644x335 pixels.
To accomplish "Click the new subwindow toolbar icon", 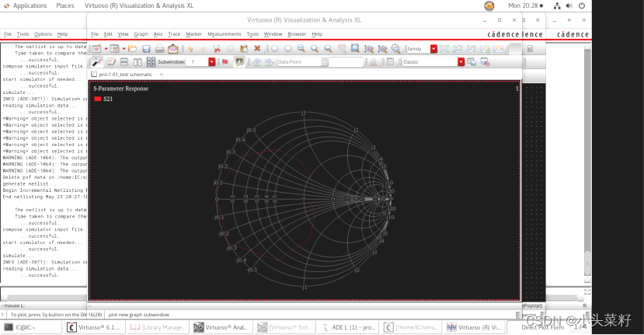I will 115,48.
